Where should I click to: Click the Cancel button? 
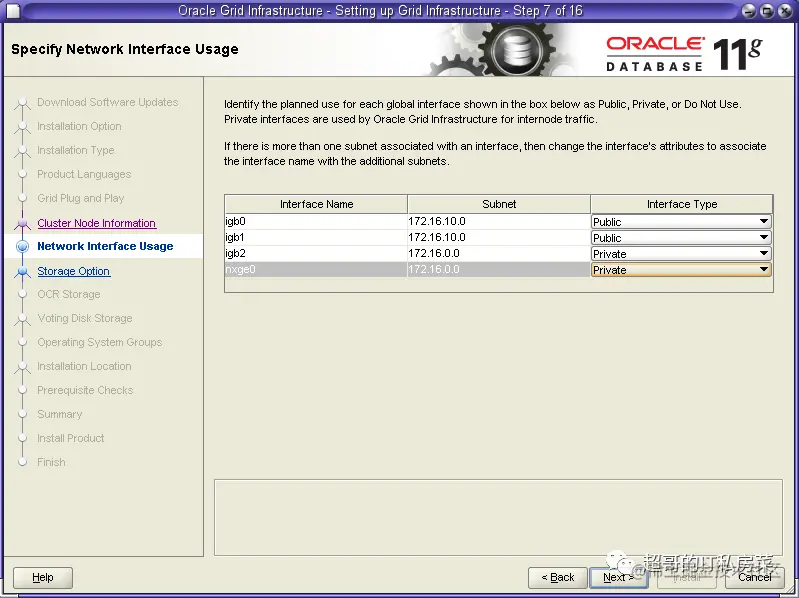pyautogui.click(x=755, y=578)
